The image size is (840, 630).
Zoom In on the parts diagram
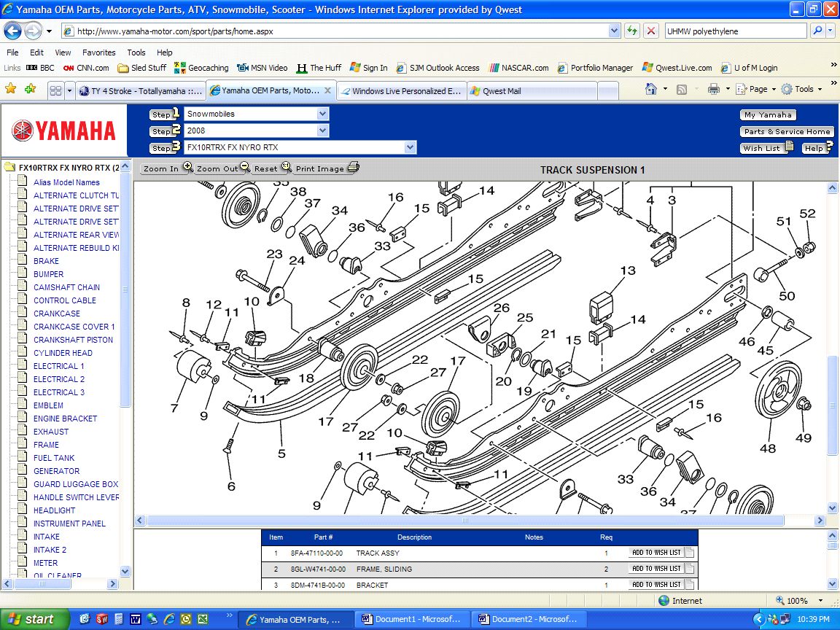click(x=168, y=168)
